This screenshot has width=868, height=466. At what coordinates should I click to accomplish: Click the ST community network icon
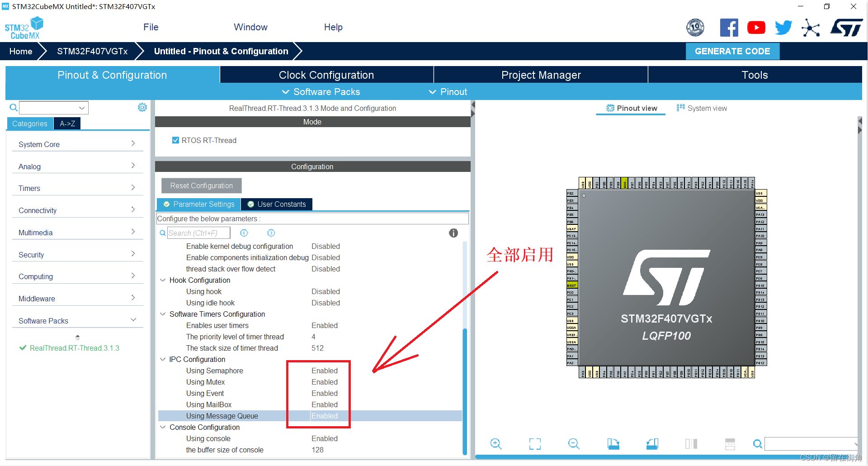coord(811,28)
